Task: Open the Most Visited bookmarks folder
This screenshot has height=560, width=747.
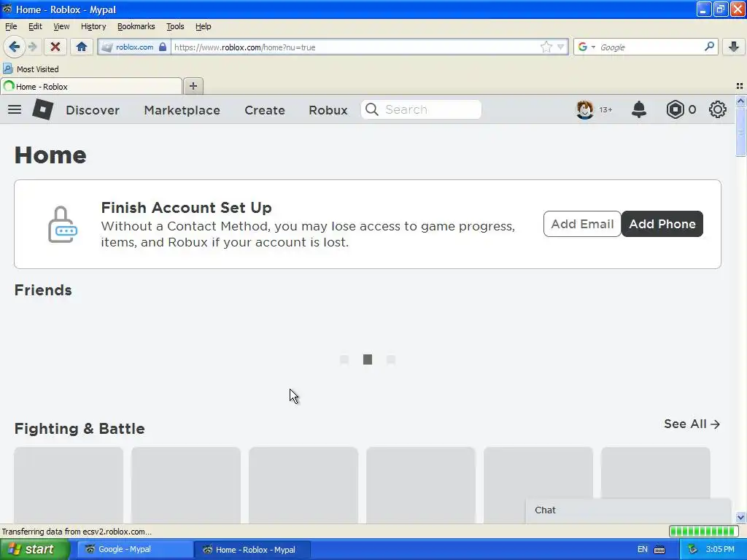Action: 31,69
